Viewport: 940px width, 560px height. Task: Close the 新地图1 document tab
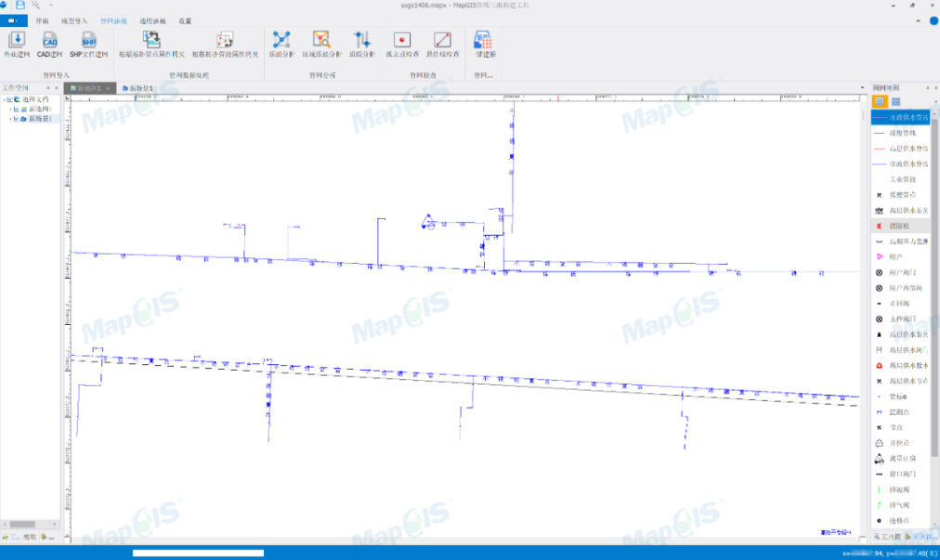(x=109, y=88)
